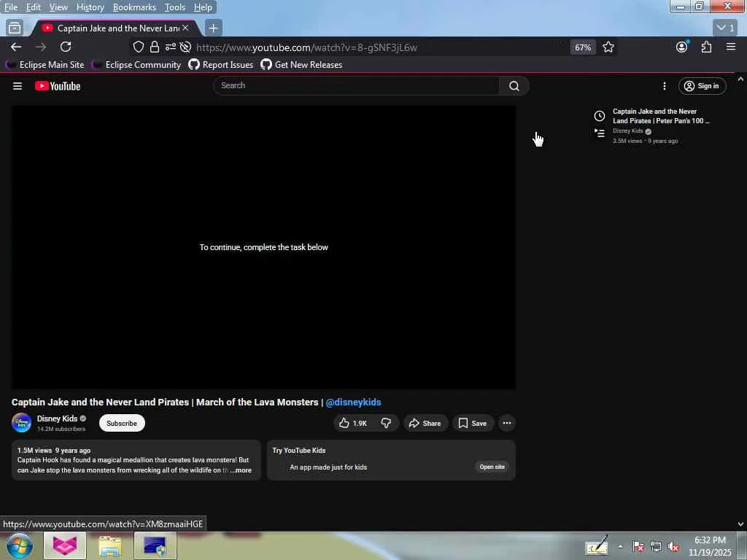Open the Edit menu
Viewport: 747px width, 560px height.
(33, 7)
